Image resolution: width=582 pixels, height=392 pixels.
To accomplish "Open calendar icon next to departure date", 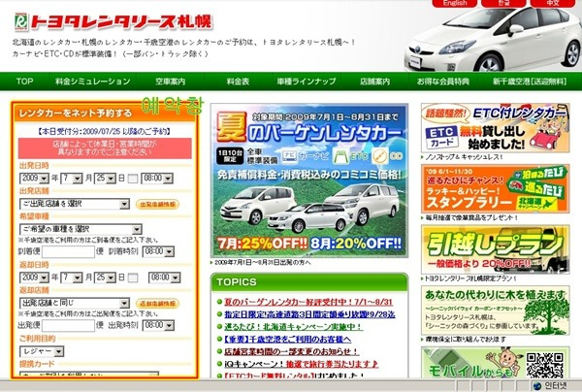I will (x=133, y=179).
